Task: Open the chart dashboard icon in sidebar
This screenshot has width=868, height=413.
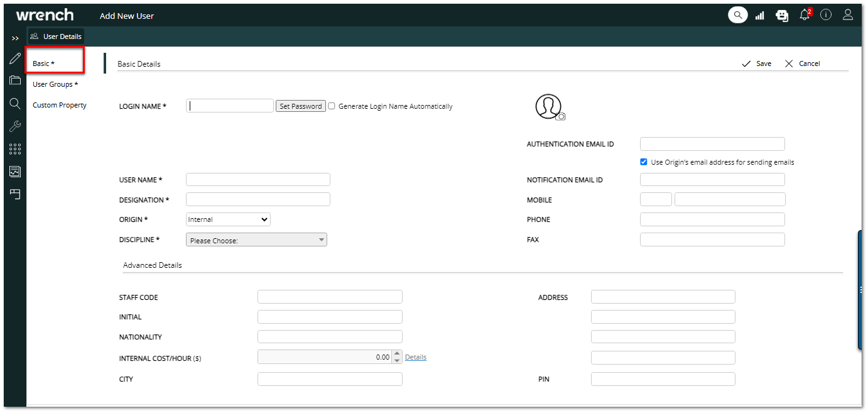Action: [x=15, y=171]
